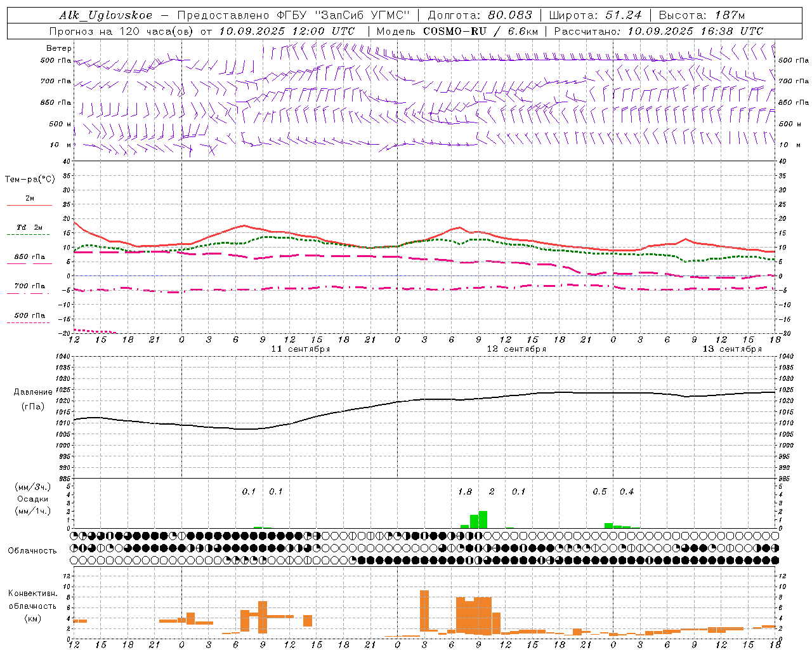
Task: Click the '(мм/1ч.)' precipitation unit label
Action: pyautogui.click(x=33, y=511)
